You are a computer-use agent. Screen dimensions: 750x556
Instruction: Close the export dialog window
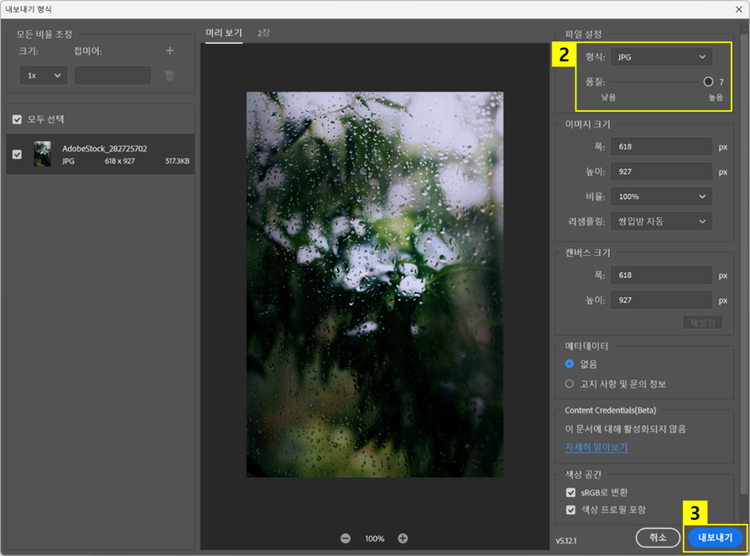point(739,9)
